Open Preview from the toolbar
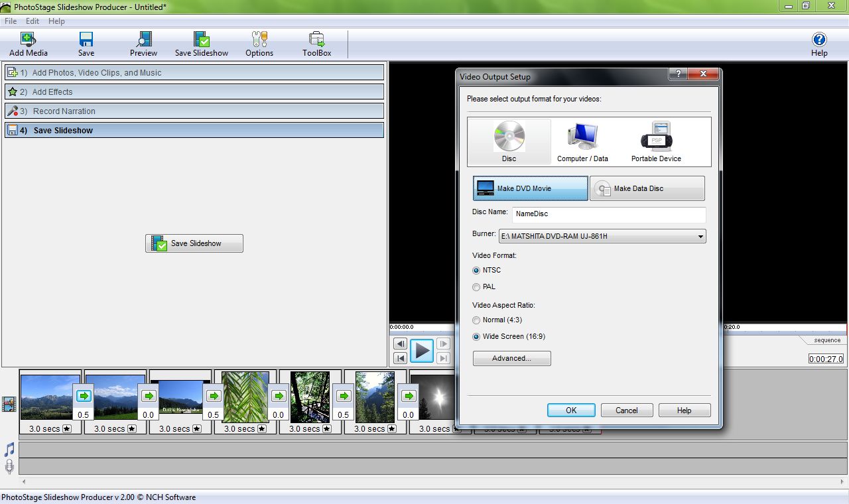The width and height of the screenshot is (849, 504). (143, 44)
